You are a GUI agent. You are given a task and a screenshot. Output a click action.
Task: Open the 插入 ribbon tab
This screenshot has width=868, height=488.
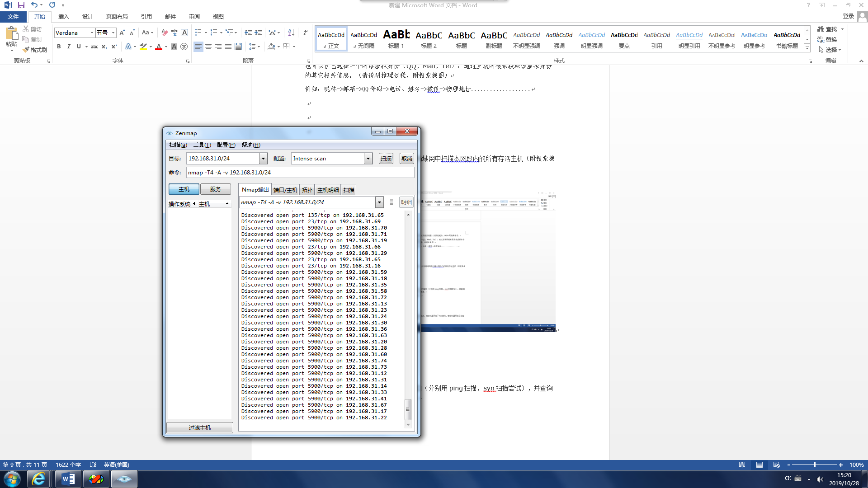63,16
